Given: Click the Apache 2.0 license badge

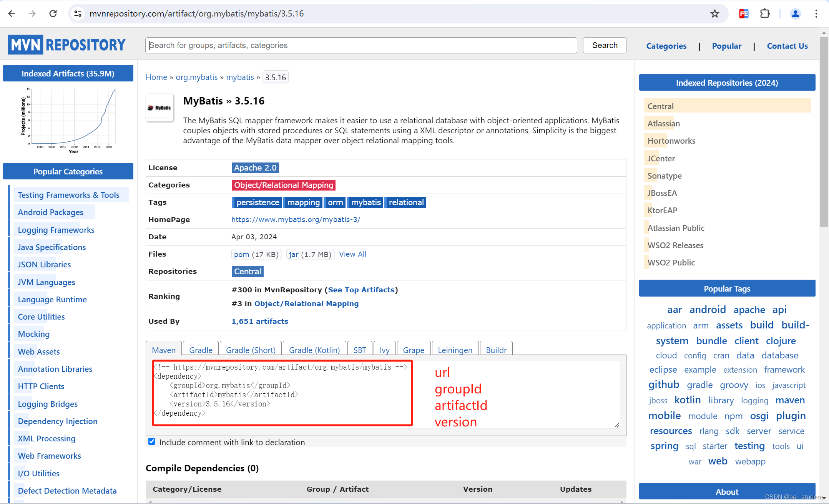Looking at the screenshot, I should pos(255,168).
